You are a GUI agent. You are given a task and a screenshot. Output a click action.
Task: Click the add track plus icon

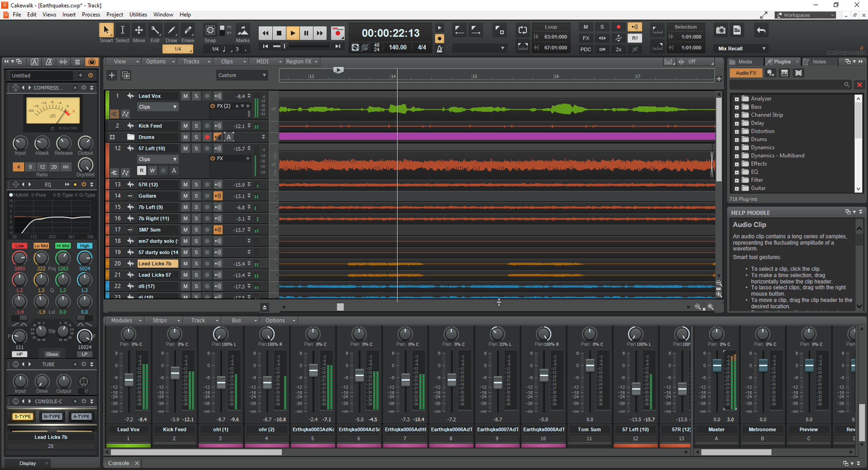[x=112, y=75]
